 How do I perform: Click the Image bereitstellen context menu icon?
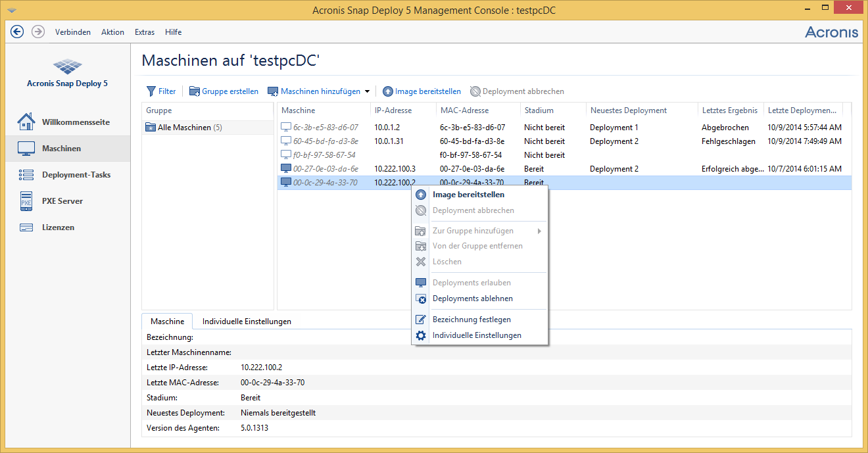tap(421, 195)
